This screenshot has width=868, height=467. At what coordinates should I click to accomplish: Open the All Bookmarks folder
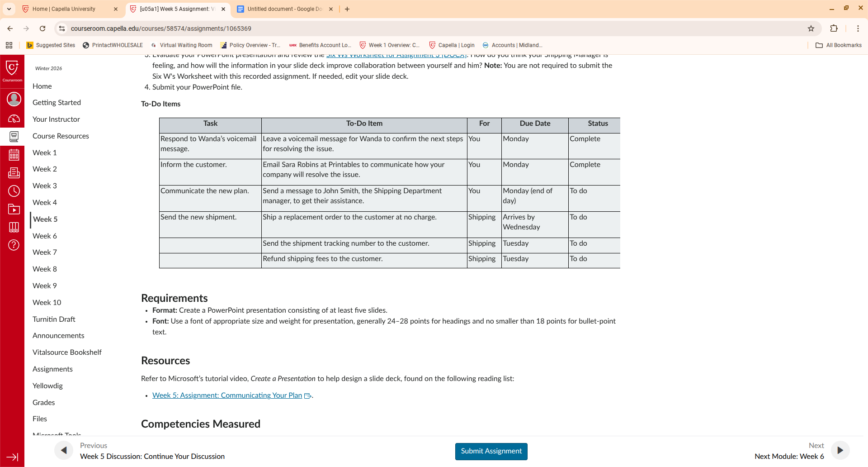839,45
